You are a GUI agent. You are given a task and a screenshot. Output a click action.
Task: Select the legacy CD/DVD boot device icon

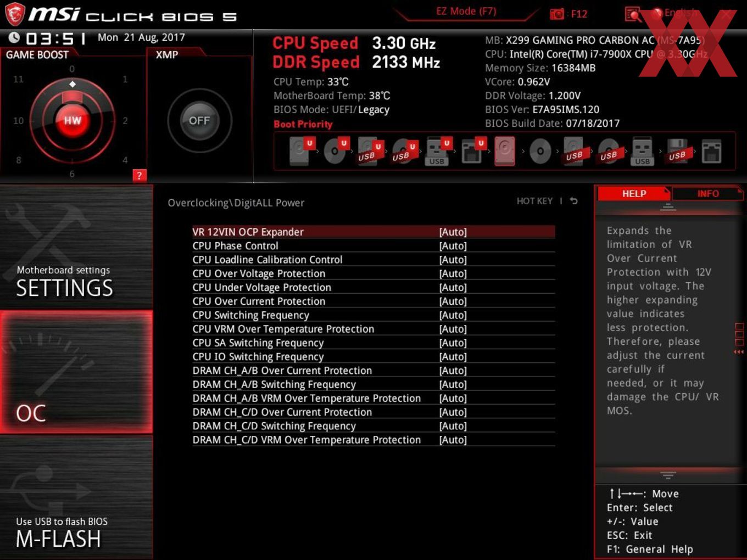(540, 151)
